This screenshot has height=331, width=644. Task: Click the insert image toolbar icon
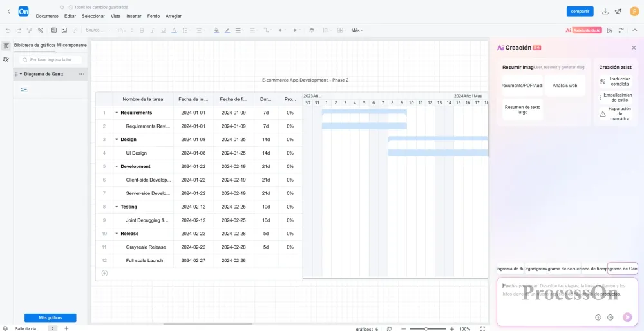click(64, 30)
